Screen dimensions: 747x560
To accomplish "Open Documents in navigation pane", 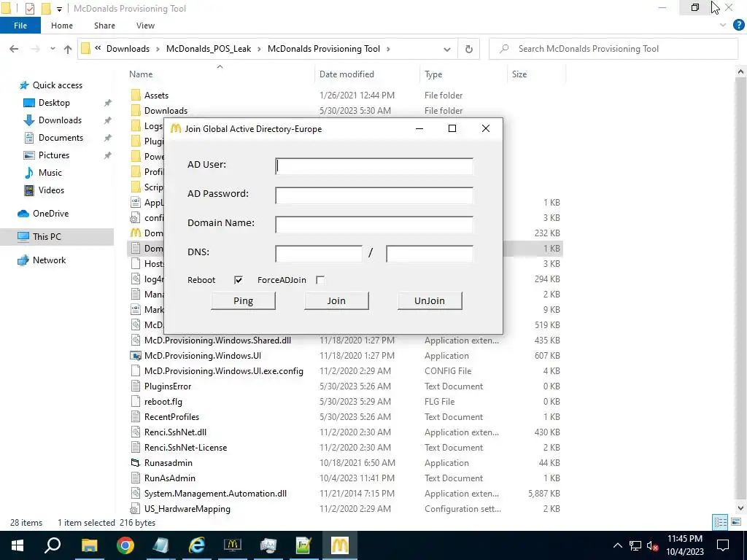I will 61,138.
